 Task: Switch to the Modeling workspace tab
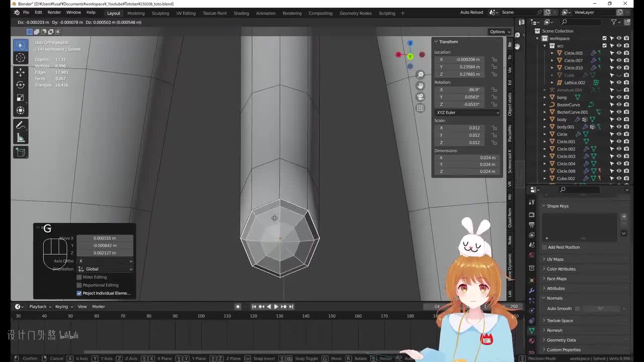pyautogui.click(x=136, y=13)
